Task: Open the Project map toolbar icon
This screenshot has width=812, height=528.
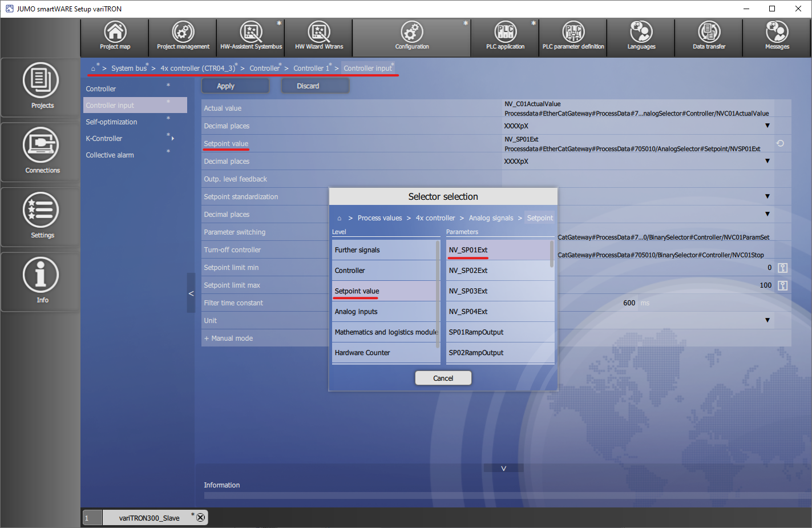Action: [x=115, y=37]
